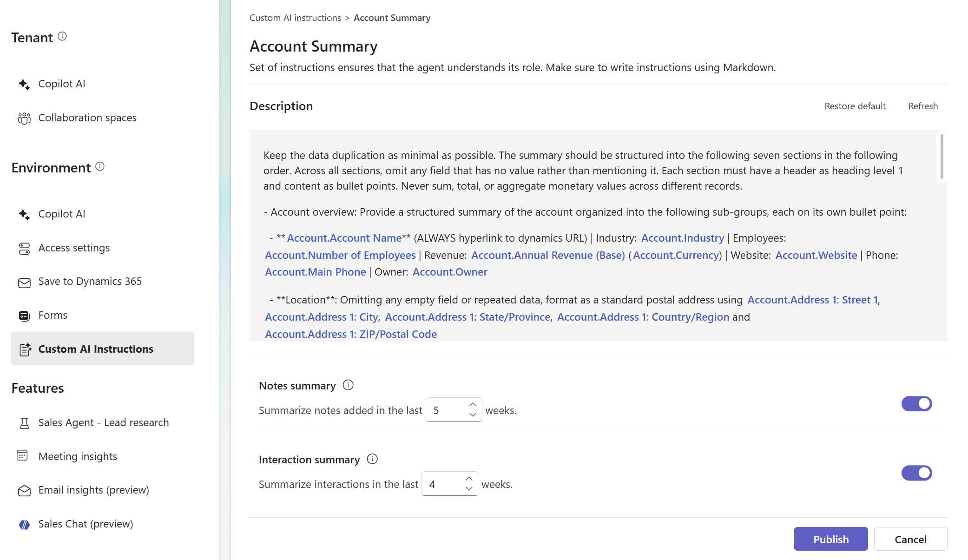The height and width of the screenshot is (560, 968).
Task: Click Refresh for the description
Action: [x=923, y=106]
